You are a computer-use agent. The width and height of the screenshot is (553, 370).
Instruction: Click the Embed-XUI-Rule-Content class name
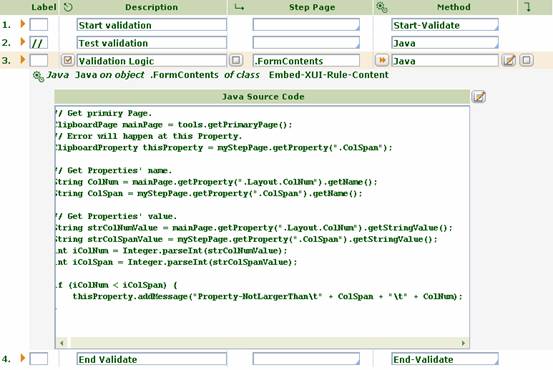coord(329,75)
